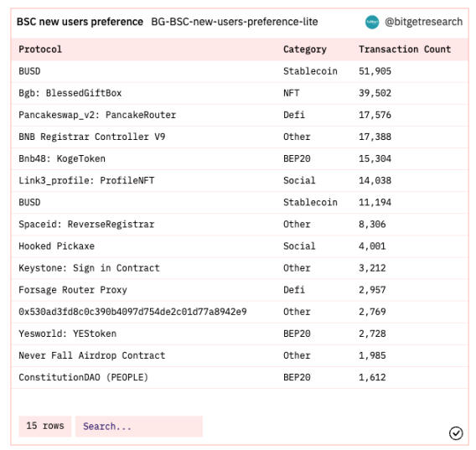Select BNB Registrar Controller V9 cell
The image size is (476, 450).
[x=91, y=137]
